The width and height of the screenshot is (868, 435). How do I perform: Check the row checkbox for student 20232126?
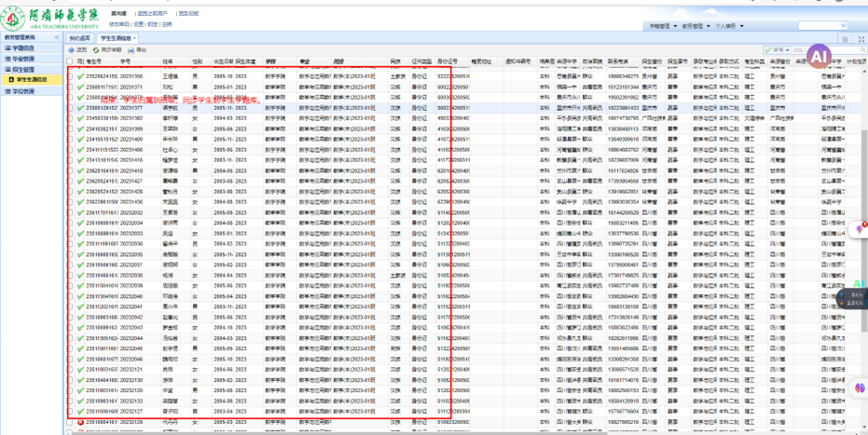point(70,422)
